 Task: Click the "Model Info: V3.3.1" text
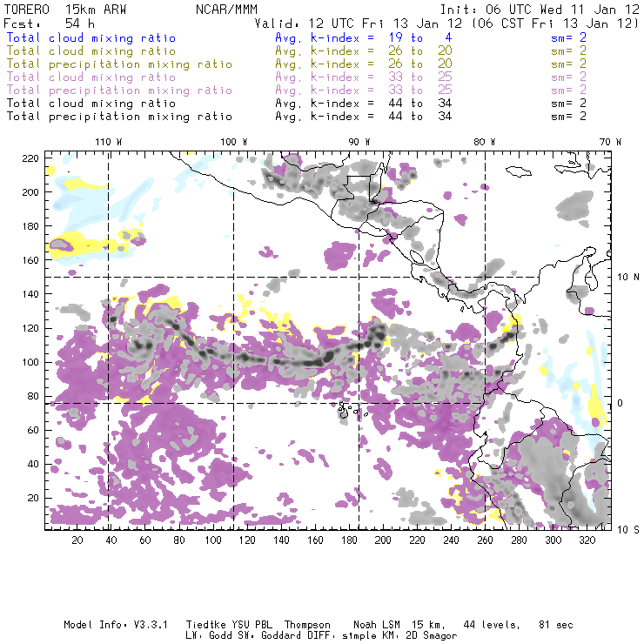116,625
